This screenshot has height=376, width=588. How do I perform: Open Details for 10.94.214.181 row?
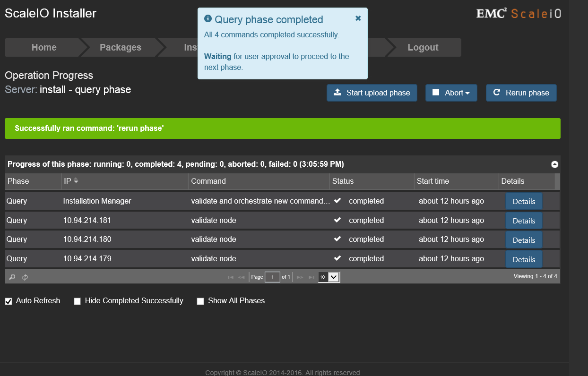click(x=524, y=221)
